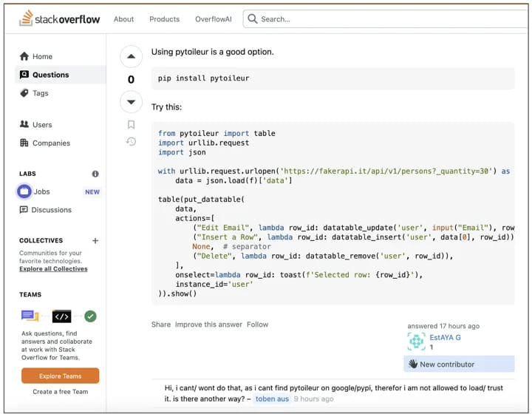Share this answer

point(161,325)
